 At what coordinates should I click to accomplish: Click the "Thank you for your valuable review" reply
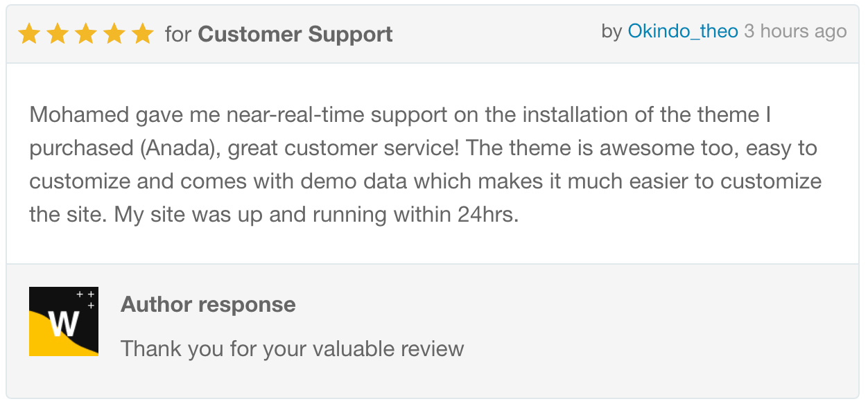[292, 348]
